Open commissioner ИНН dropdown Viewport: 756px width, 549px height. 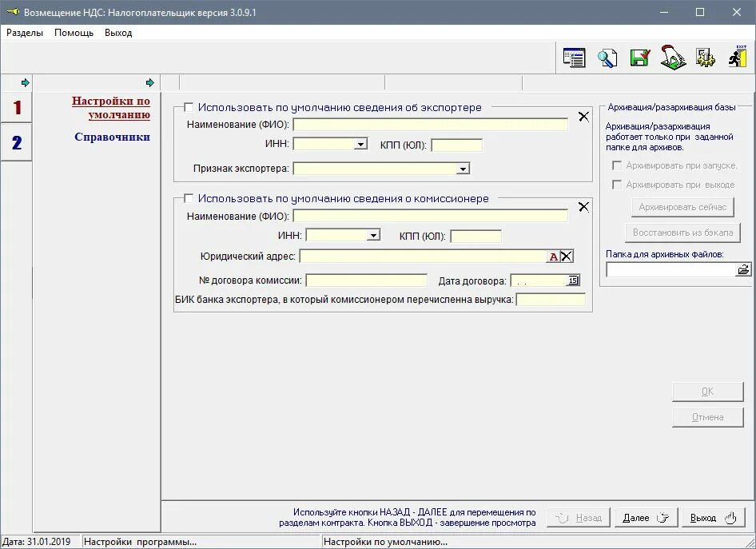[x=373, y=235]
